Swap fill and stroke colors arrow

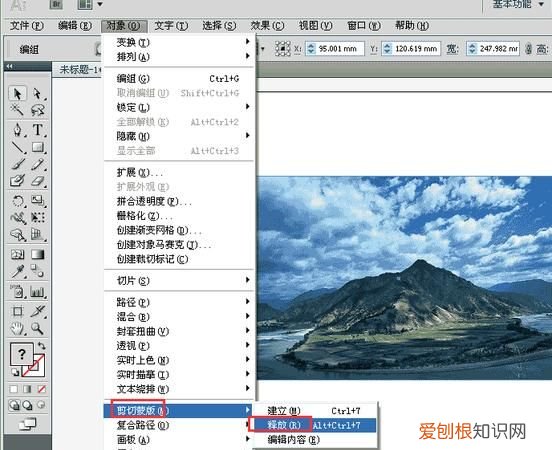(x=42, y=346)
